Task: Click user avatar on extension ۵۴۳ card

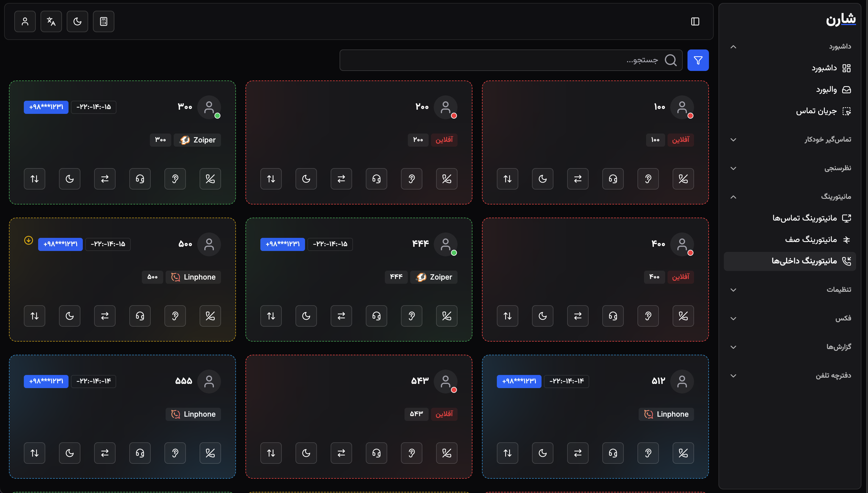Action: [x=446, y=382]
